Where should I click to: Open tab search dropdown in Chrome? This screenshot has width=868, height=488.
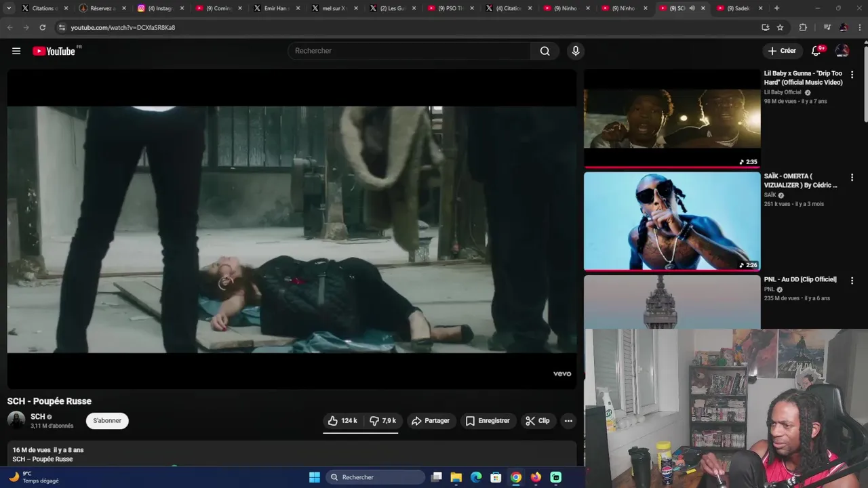9,8
